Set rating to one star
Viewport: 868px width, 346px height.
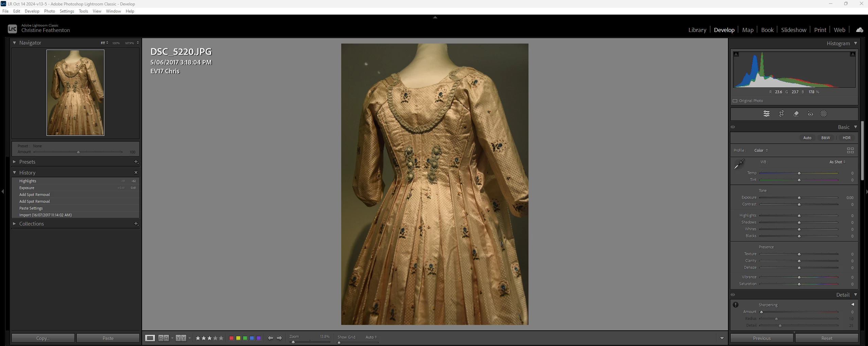point(198,338)
